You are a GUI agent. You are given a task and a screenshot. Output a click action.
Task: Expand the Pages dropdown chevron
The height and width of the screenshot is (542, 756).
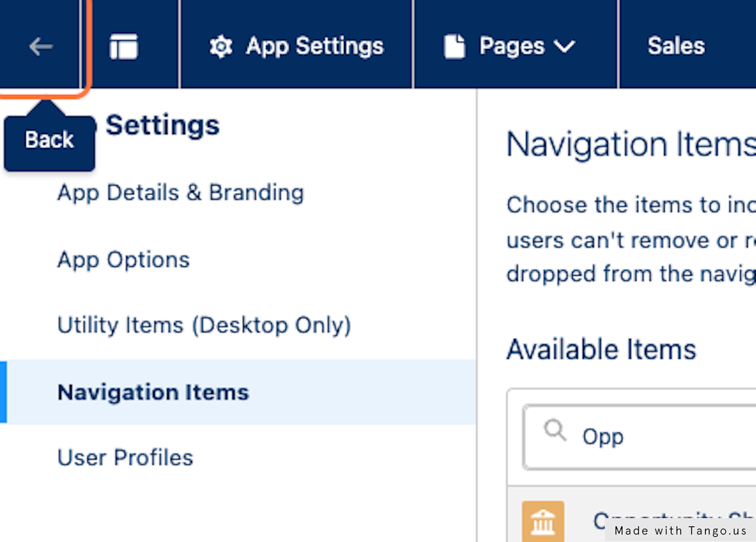click(564, 47)
